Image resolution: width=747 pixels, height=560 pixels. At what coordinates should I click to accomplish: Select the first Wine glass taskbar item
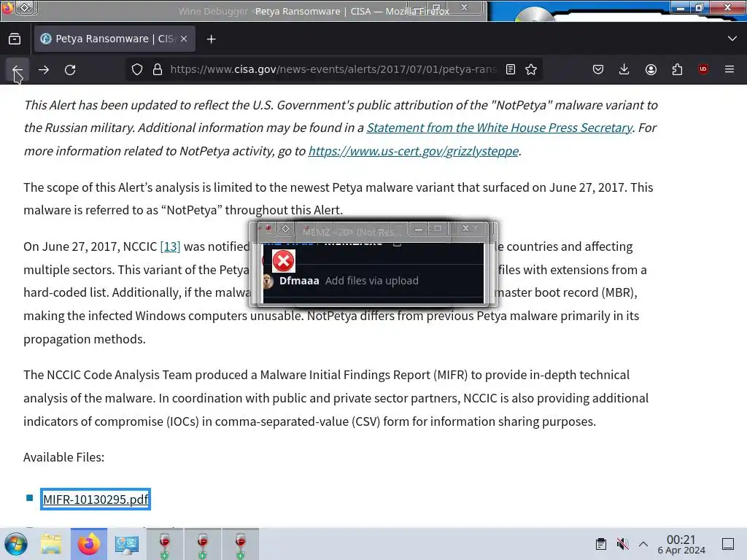(164, 544)
